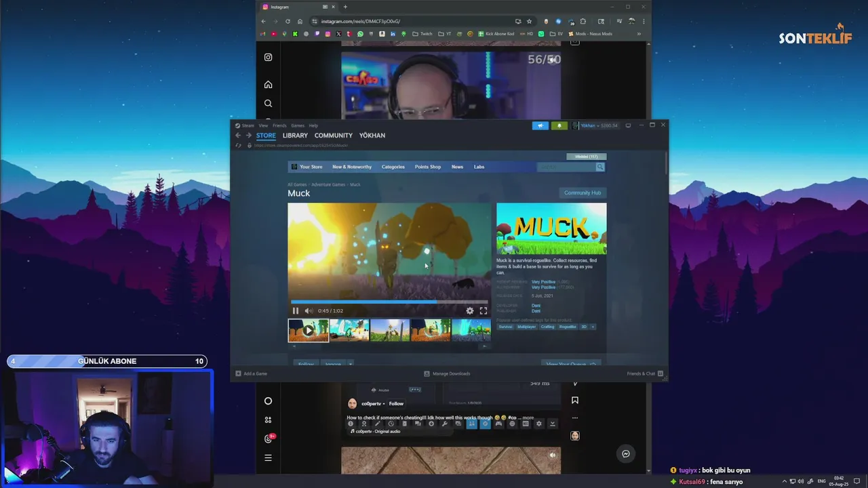This screenshot has width=868, height=488.
Task: Reload the Instagram tab in Chrome
Action: tap(287, 21)
